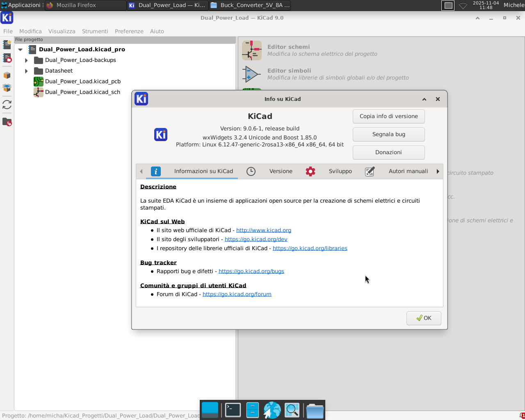Open the Aiuto menu
The width and height of the screenshot is (525, 420).
[157, 31]
